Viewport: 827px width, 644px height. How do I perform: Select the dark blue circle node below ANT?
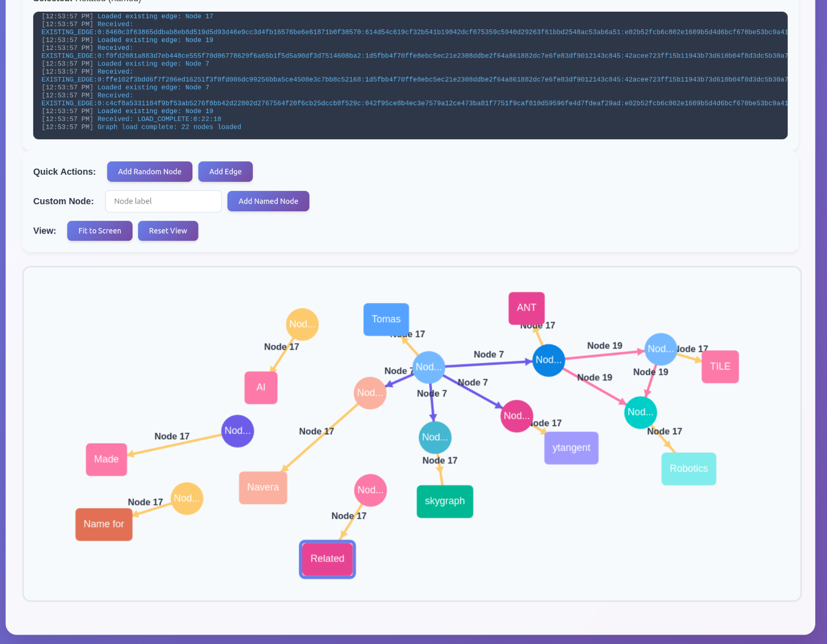(x=548, y=360)
